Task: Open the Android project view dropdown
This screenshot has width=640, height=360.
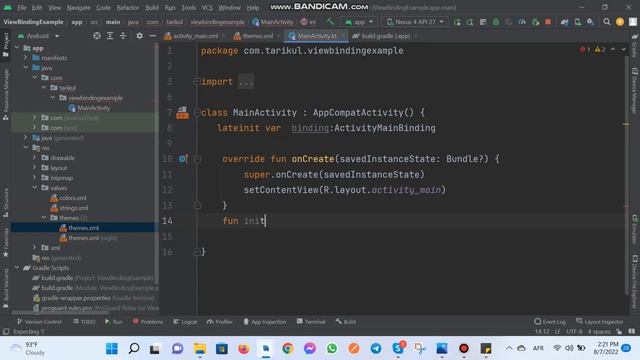Action: [x=39, y=36]
